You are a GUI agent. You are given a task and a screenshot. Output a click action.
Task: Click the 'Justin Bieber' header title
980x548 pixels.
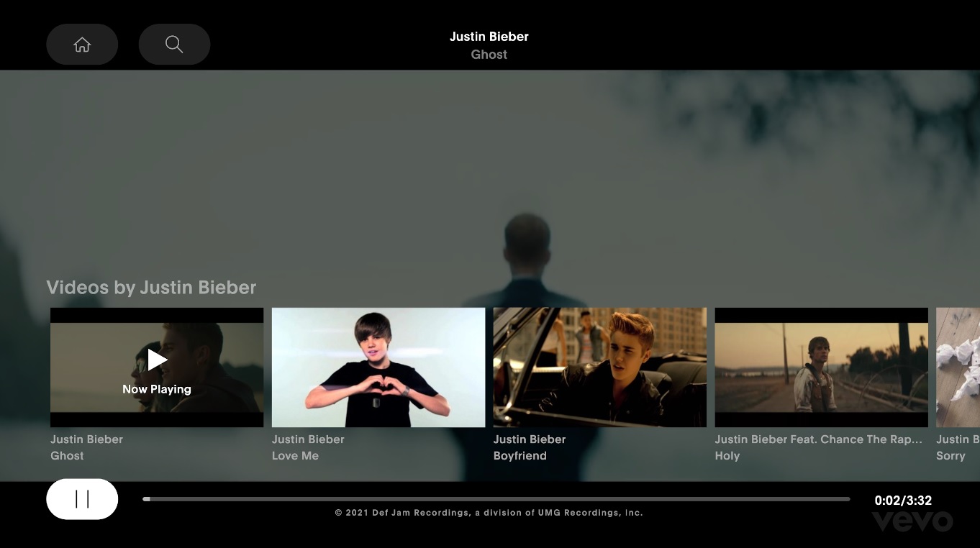(x=489, y=37)
